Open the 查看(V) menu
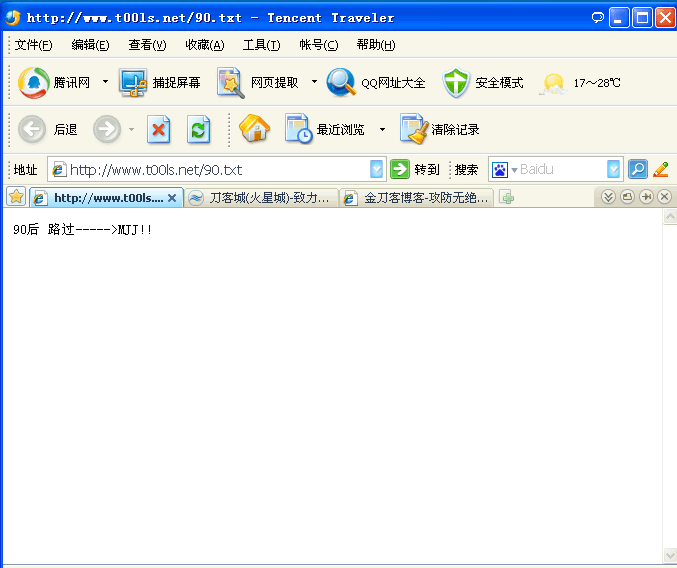677x568 pixels. click(x=147, y=44)
